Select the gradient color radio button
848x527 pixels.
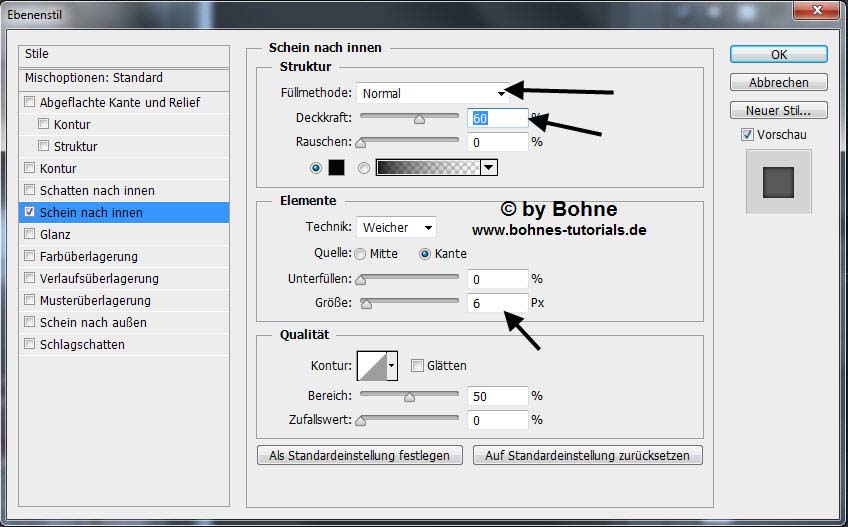(364, 168)
